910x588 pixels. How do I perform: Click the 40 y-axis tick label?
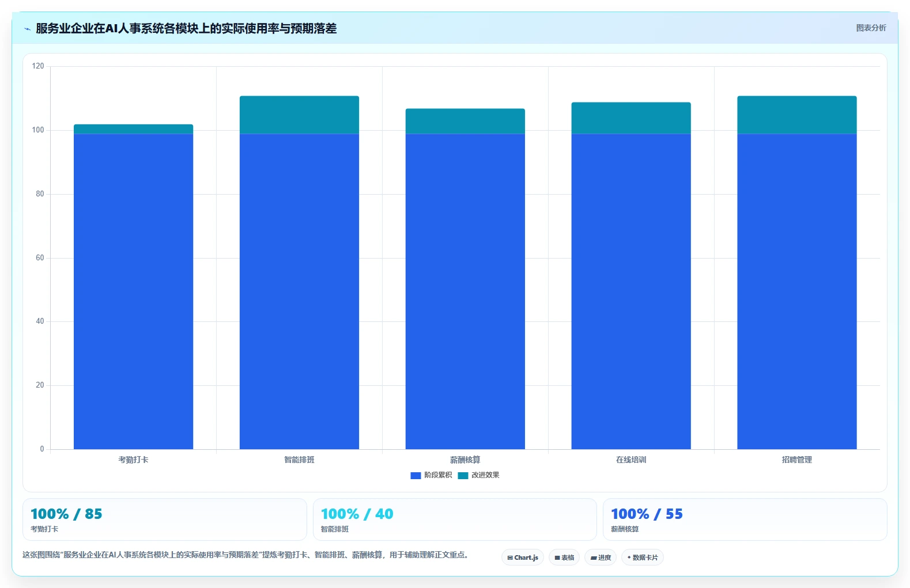(40, 321)
